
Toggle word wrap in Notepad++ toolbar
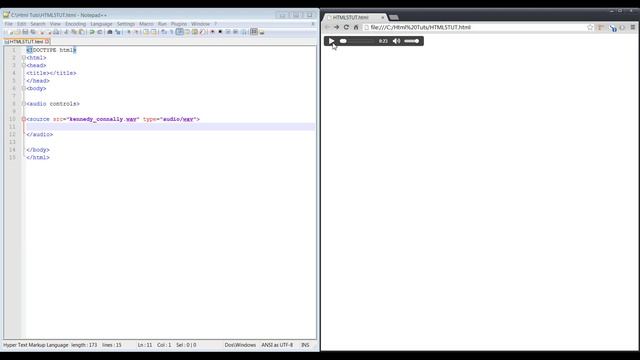coord(163,32)
